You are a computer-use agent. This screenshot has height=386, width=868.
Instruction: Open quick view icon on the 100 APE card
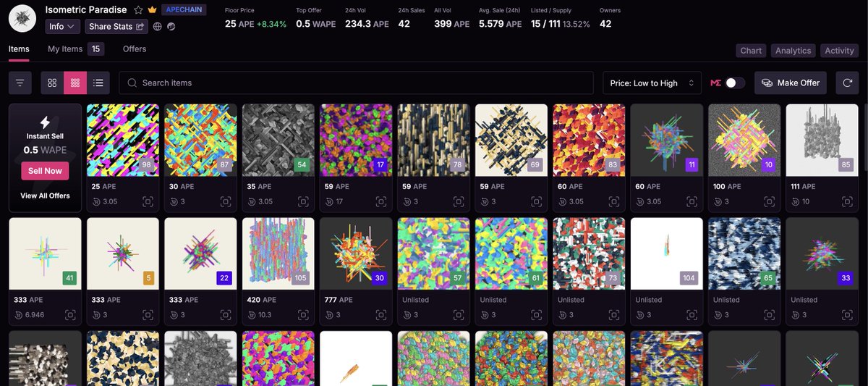click(769, 201)
